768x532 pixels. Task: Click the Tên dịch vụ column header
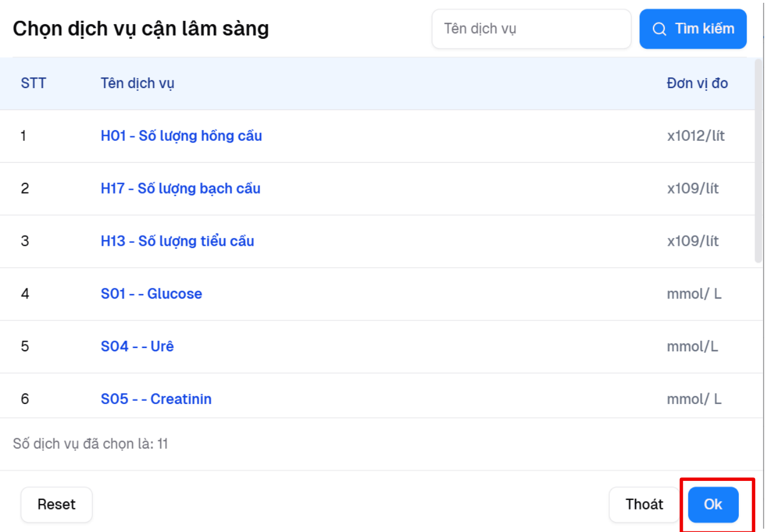point(138,84)
